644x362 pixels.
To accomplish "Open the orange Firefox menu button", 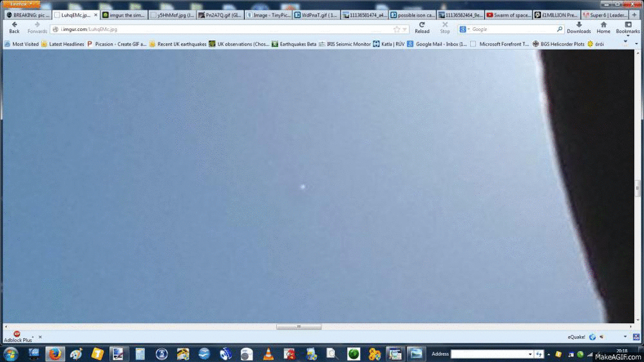I will (x=19, y=5).
